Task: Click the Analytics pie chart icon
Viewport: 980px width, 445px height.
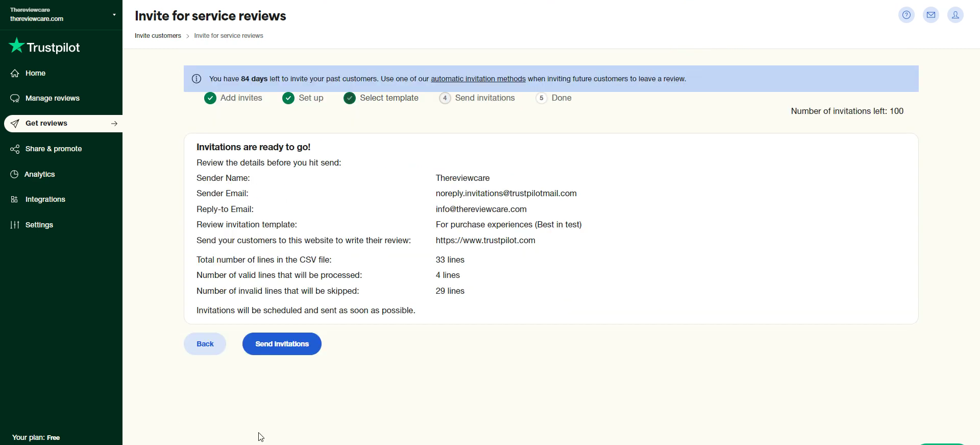Action: click(x=15, y=174)
